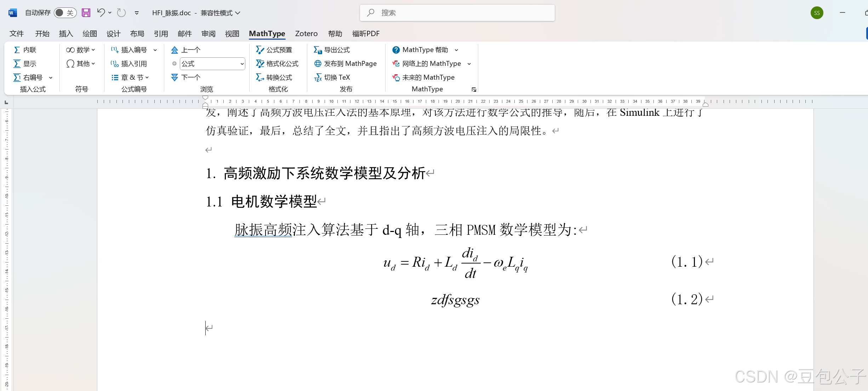Open the 引用 ribbon tab
This screenshot has height=391, width=868.
(161, 34)
